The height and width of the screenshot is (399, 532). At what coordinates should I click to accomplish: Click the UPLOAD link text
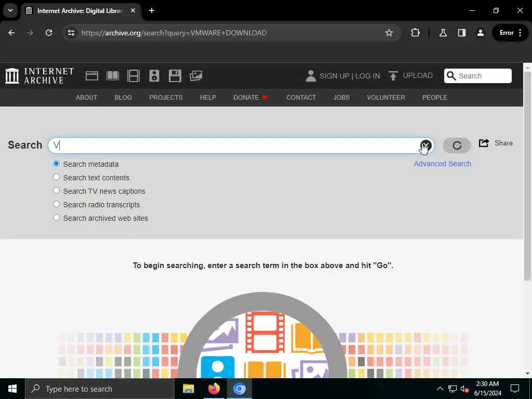pos(418,75)
